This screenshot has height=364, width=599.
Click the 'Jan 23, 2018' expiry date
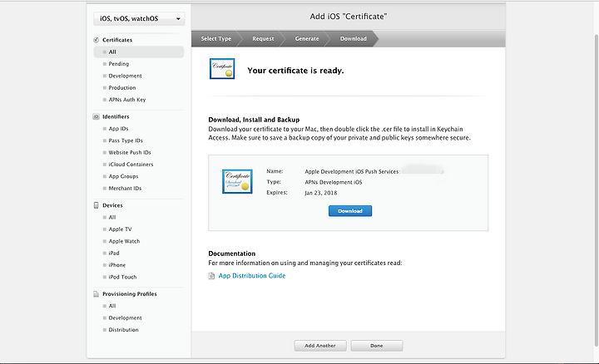[321, 193]
